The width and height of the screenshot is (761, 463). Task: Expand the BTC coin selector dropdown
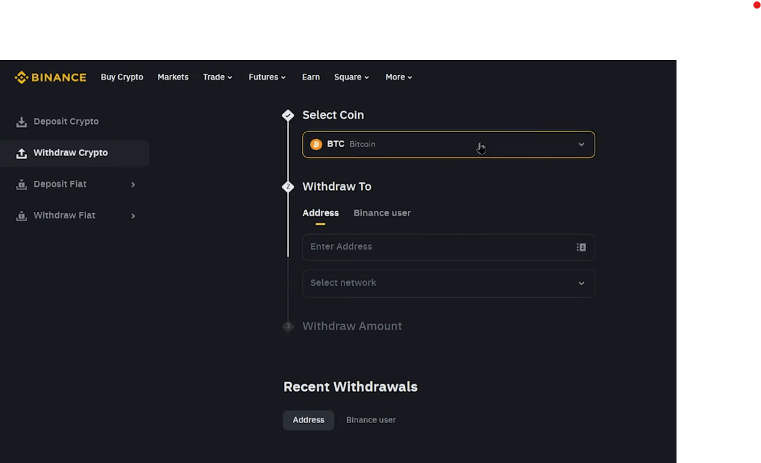point(581,144)
